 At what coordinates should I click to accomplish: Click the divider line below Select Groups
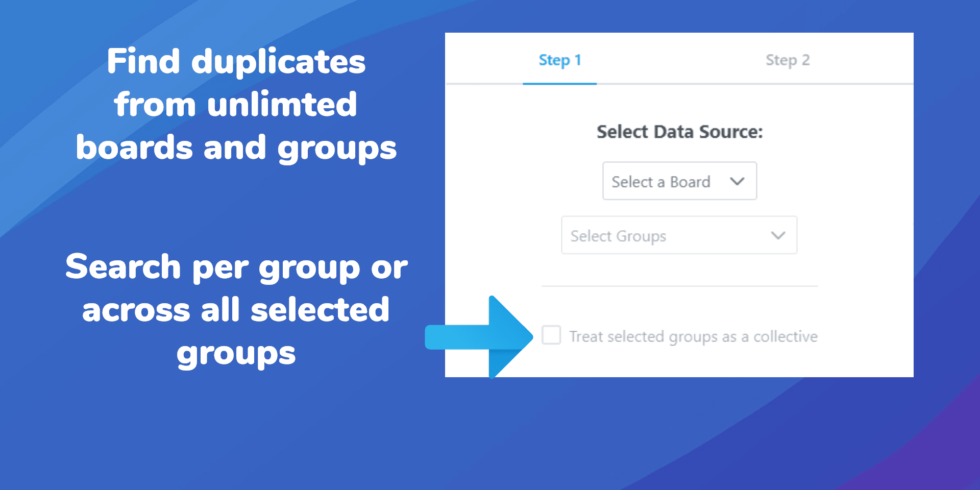(x=679, y=286)
